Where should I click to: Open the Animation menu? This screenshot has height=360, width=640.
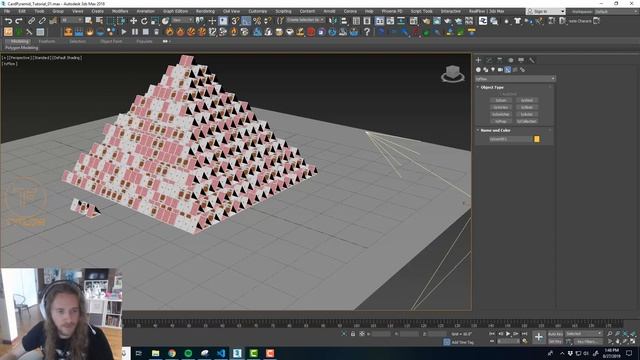coord(145,11)
